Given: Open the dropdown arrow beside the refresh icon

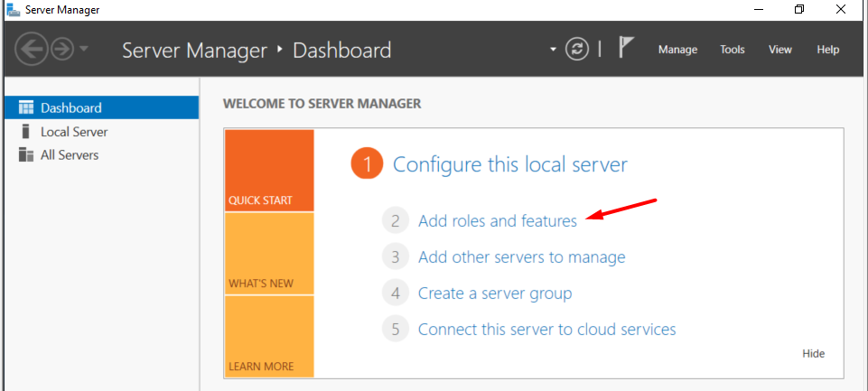Looking at the screenshot, I should click(x=553, y=50).
